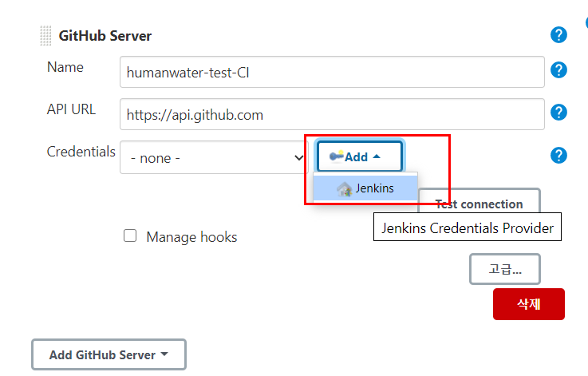Image resolution: width=588 pixels, height=376 pixels.
Task: Click the Manage hooks label text
Action: pyautogui.click(x=191, y=237)
